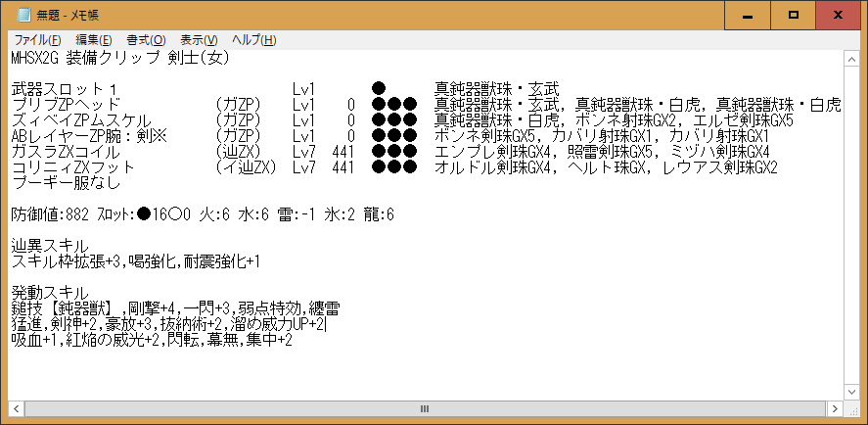
Task: Open the ヘルプ(H) menu
Action: (x=254, y=40)
